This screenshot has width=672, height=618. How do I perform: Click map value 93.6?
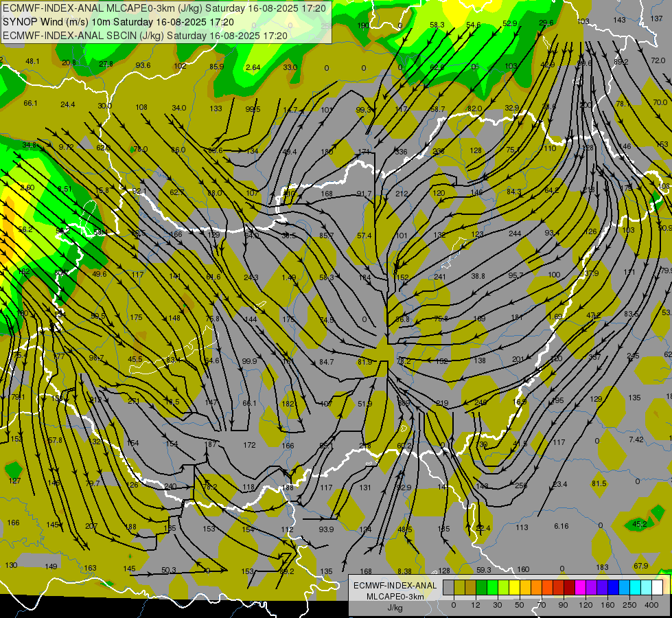143,65
